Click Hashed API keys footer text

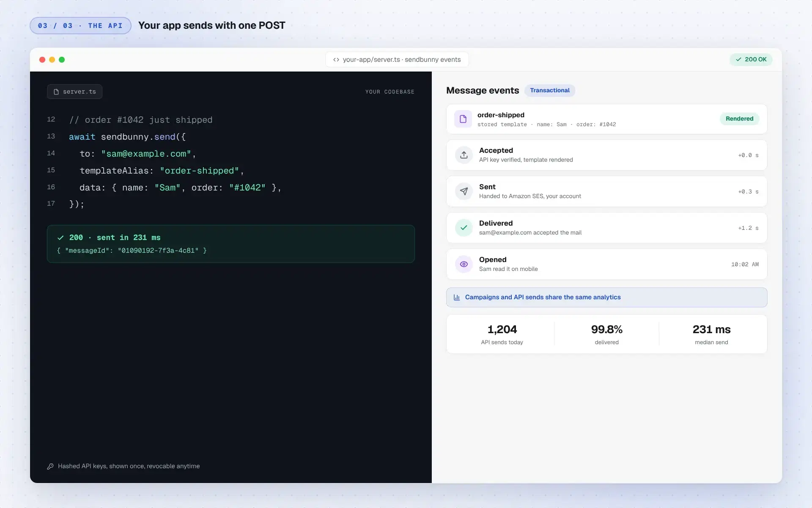129,466
